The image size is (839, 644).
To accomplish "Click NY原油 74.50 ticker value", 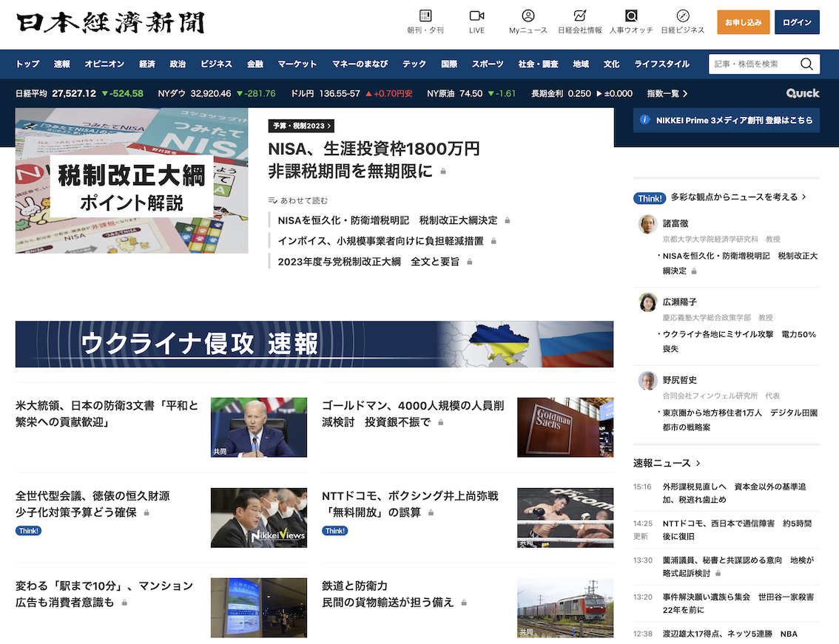I will [x=471, y=94].
